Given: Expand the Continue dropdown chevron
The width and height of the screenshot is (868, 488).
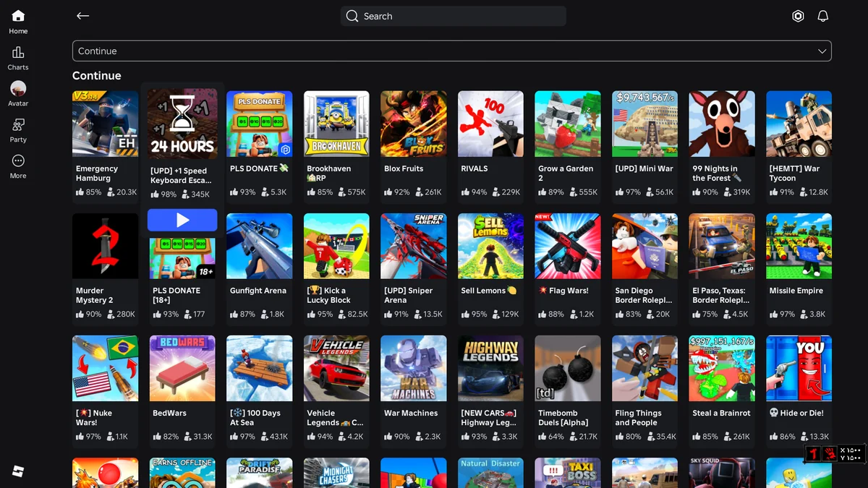Looking at the screenshot, I should [822, 51].
